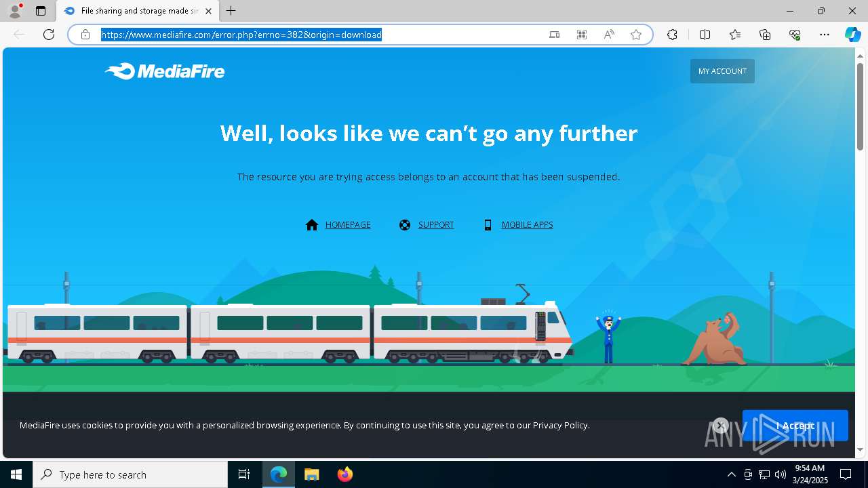Open the Collections icon

click(765, 35)
